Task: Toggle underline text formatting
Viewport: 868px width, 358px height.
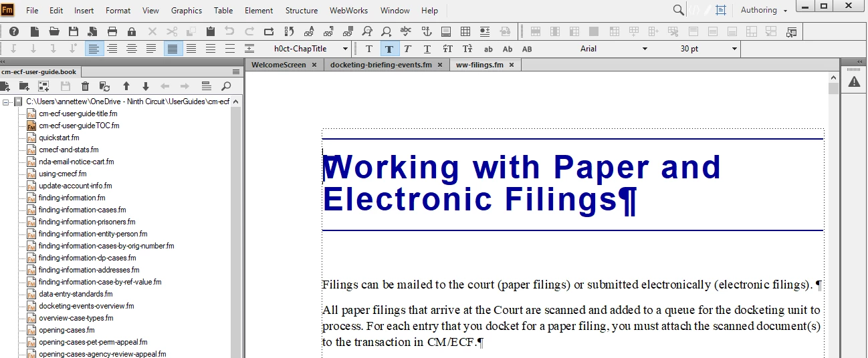Action: [x=427, y=49]
